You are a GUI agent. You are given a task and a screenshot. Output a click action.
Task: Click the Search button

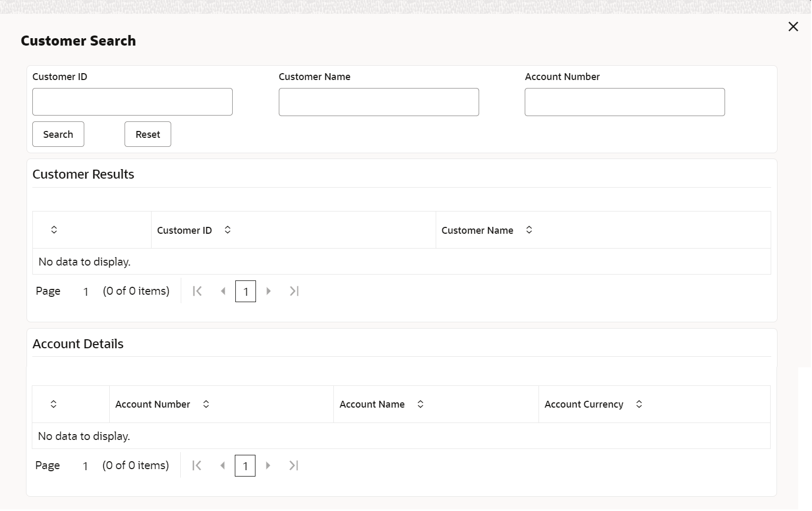pyautogui.click(x=58, y=134)
